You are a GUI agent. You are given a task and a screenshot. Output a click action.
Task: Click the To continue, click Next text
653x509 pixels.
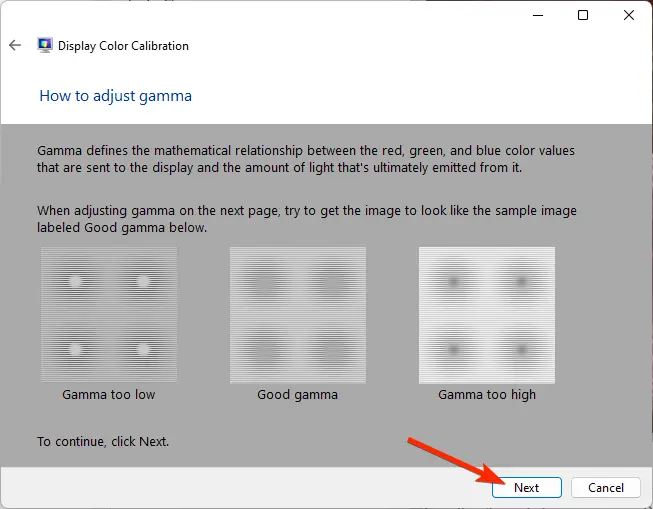point(103,442)
